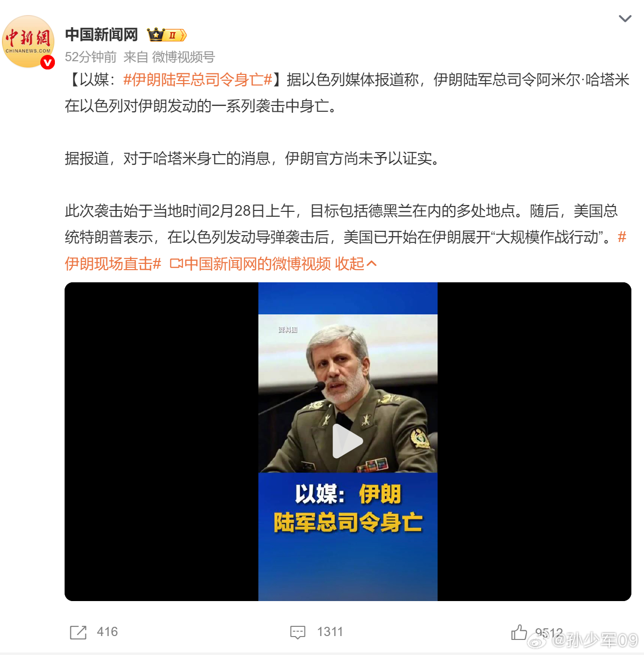Viewport: 644px width, 655px height.
Task: Play the video with the center play button
Action: [x=347, y=441]
